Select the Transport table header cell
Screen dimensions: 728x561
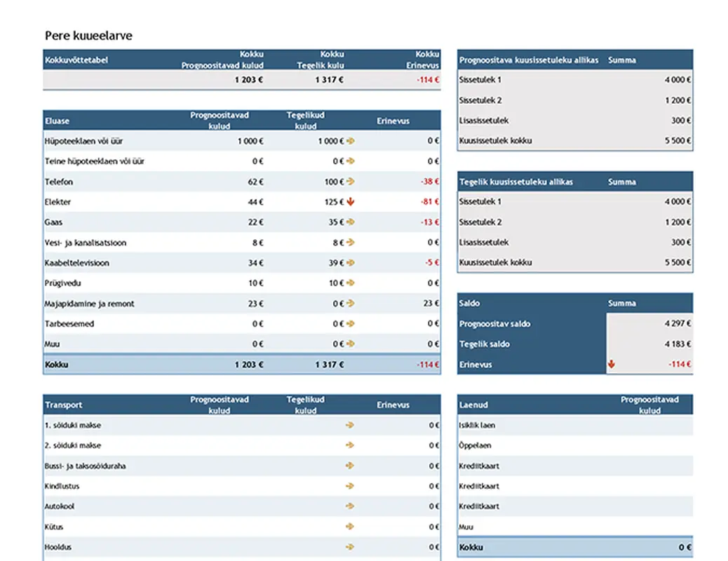64,405
